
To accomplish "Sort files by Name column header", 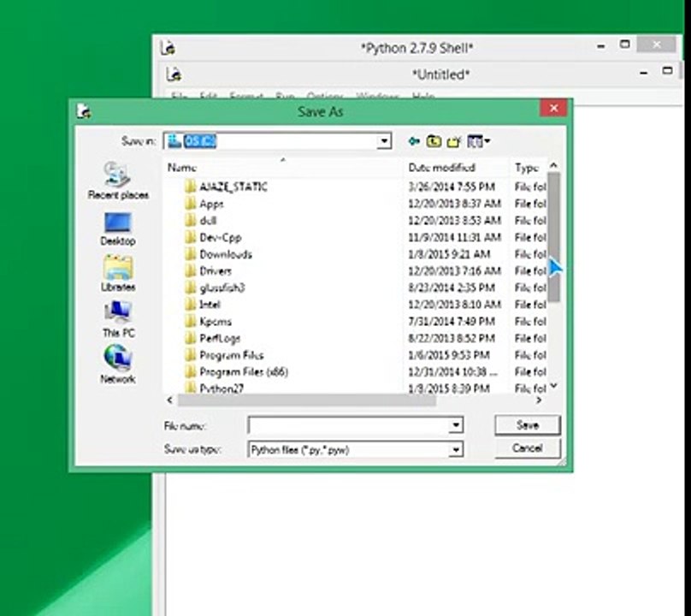I will click(282, 168).
